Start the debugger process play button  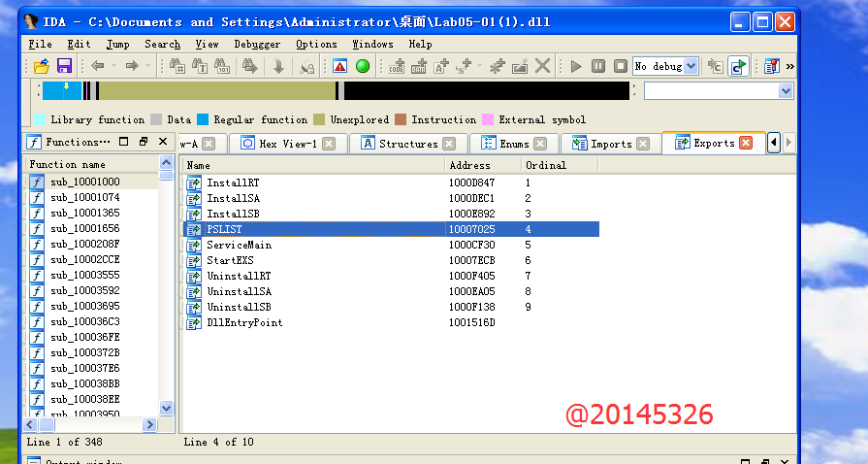(576, 67)
